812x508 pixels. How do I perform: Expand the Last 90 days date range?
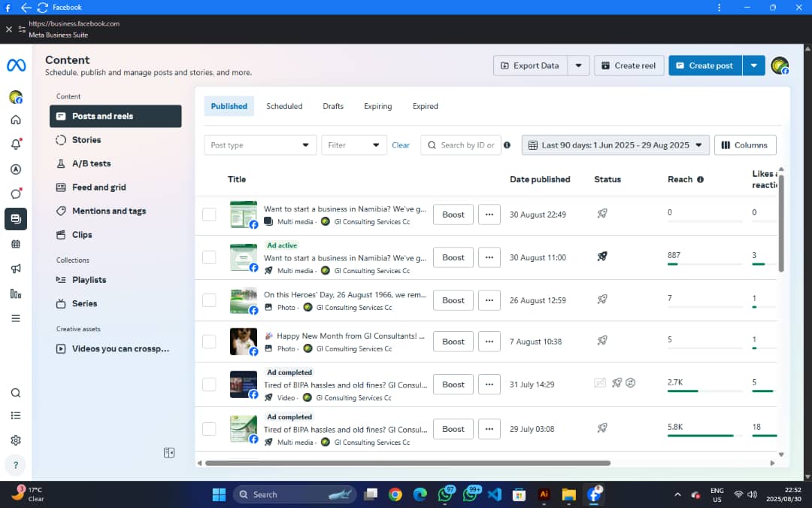click(x=615, y=145)
